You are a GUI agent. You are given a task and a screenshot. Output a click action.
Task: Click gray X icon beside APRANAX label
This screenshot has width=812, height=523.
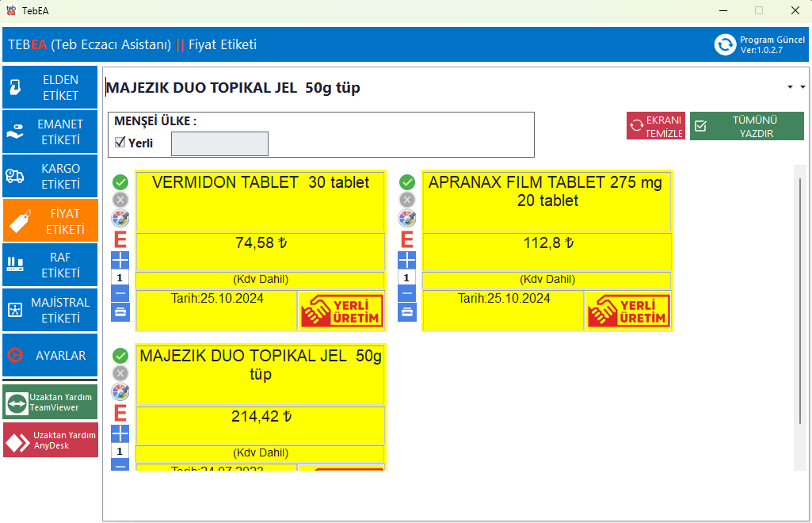(407, 200)
